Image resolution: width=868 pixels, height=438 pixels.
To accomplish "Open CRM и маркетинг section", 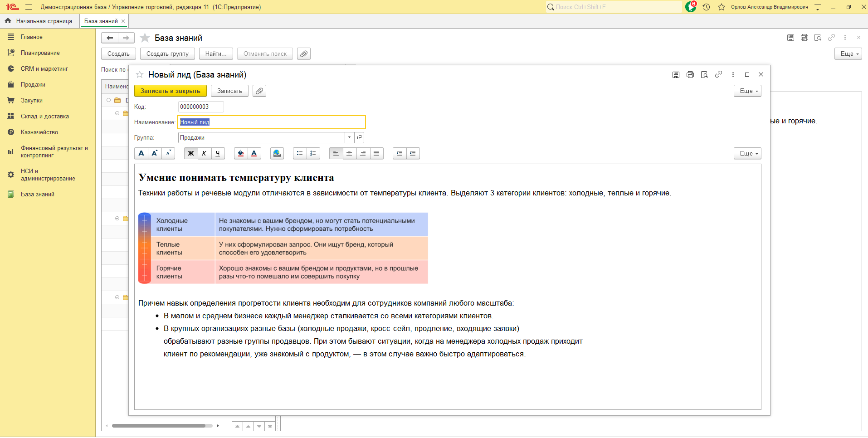I will point(44,68).
